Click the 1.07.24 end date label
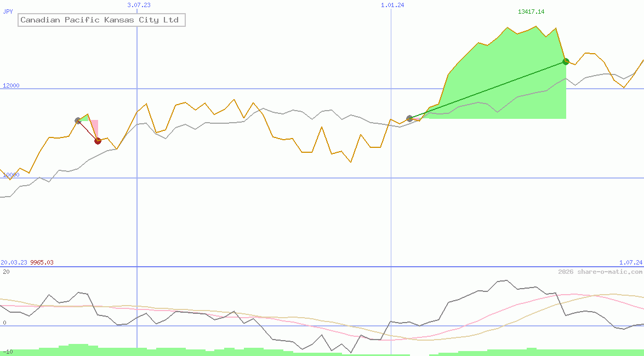Screen dimensions: 644x356 click(x=630, y=262)
